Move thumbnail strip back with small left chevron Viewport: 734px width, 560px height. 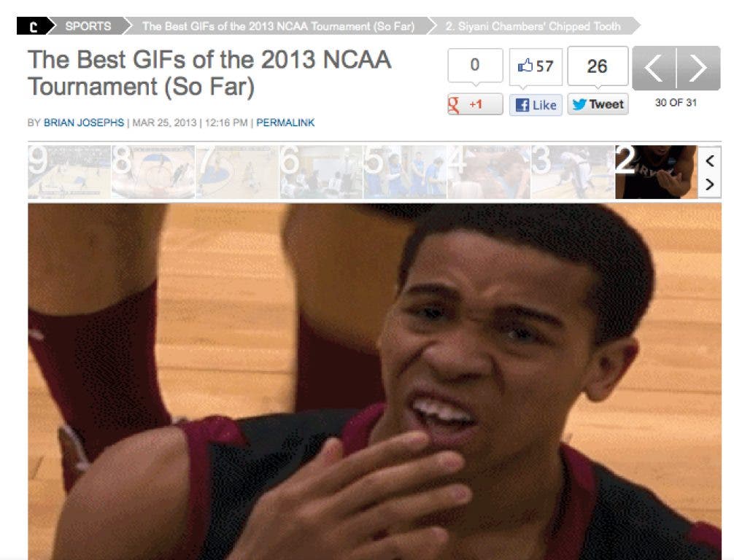[710, 160]
